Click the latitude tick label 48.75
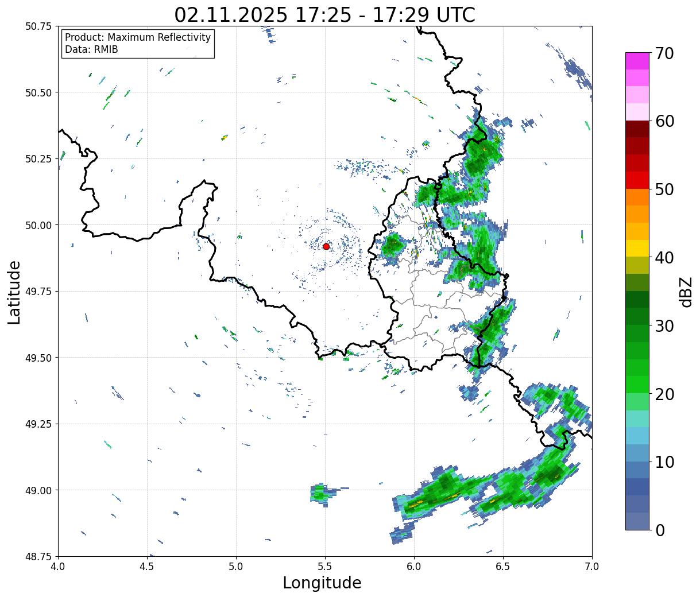700x597 pixels. pyautogui.click(x=39, y=556)
